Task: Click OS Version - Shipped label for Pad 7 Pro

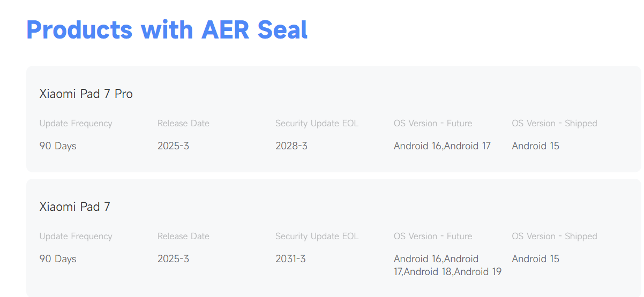Action: click(x=554, y=123)
